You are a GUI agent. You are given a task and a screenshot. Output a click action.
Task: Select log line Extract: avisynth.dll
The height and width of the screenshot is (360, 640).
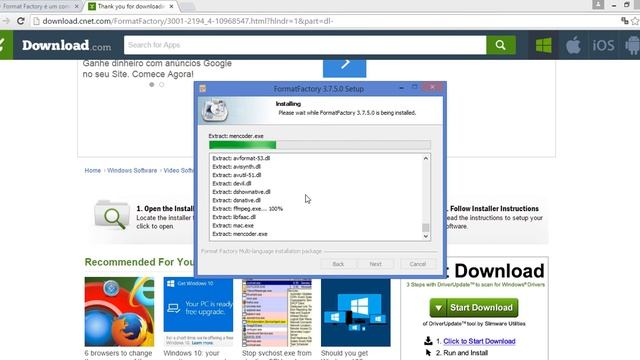click(x=236, y=167)
